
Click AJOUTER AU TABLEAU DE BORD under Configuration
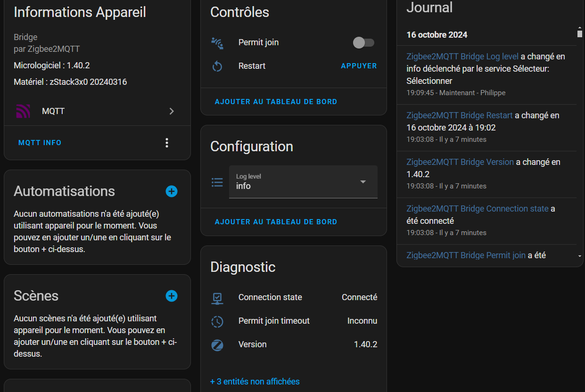[x=276, y=222]
